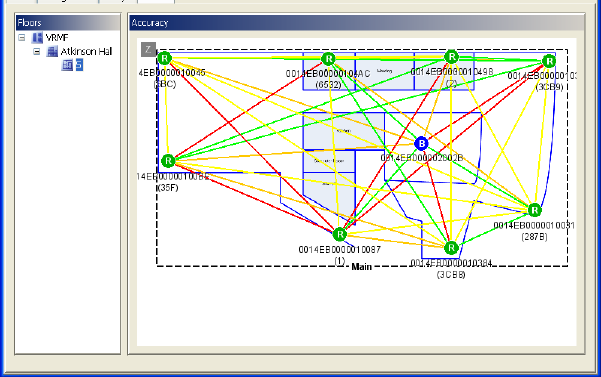Collapse the VRMF tree node
The image size is (601, 377).
[x=22, y=38]
